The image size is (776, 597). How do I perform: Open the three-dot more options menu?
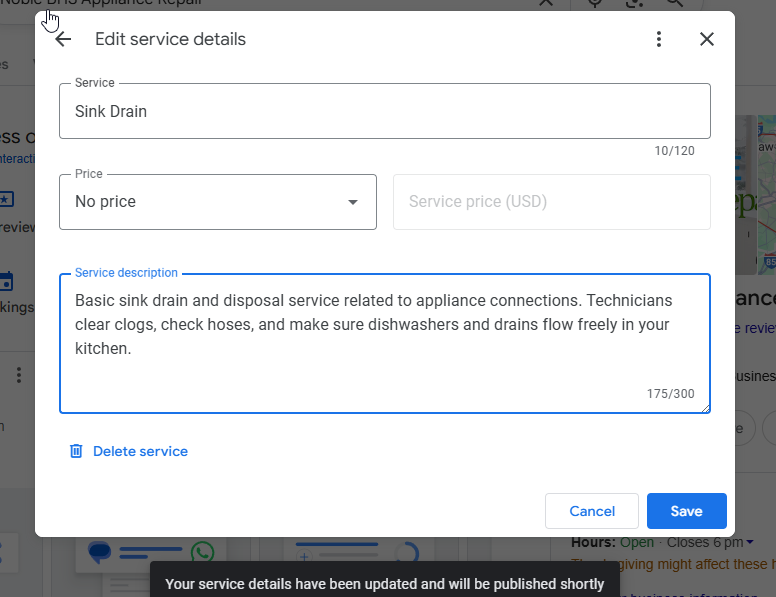coord(658,39)
